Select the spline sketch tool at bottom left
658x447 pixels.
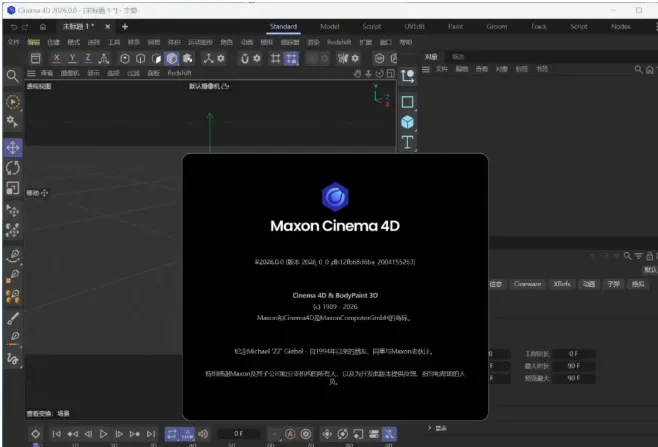13,359
